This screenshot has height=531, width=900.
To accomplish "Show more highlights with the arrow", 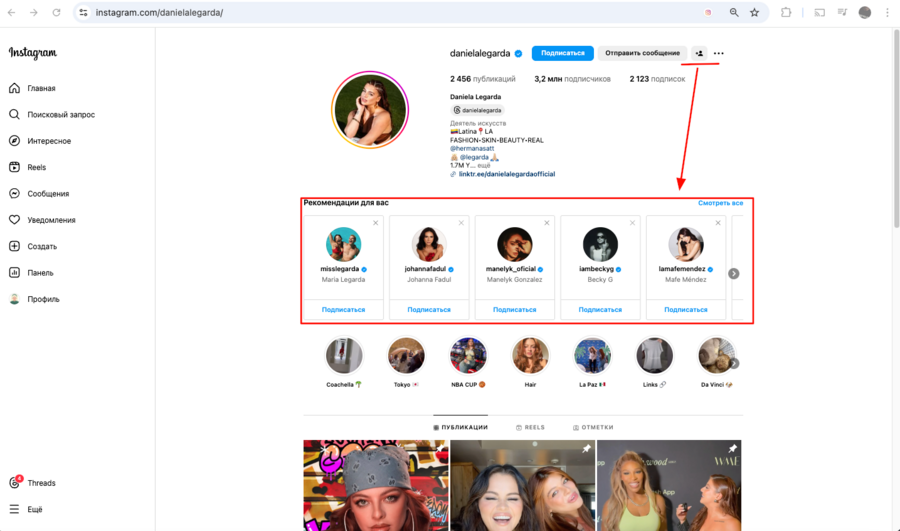I will click(735, 363).
